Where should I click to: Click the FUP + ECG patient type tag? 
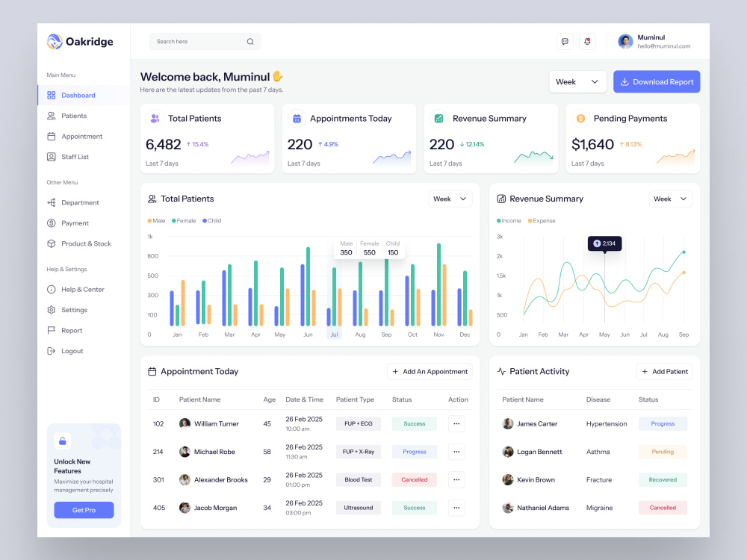pyautogui.click(x=359, y=423)
